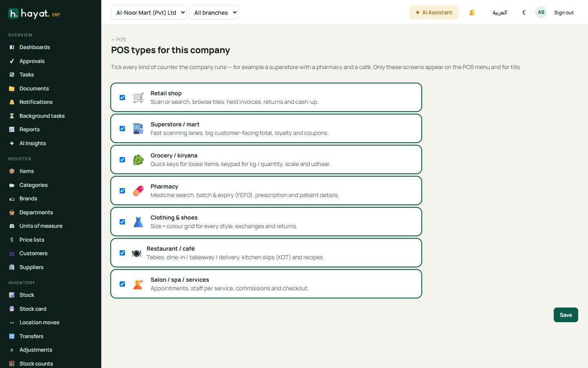
Task: Click the Superstore / mart building icon
Action: pos(138,128)
